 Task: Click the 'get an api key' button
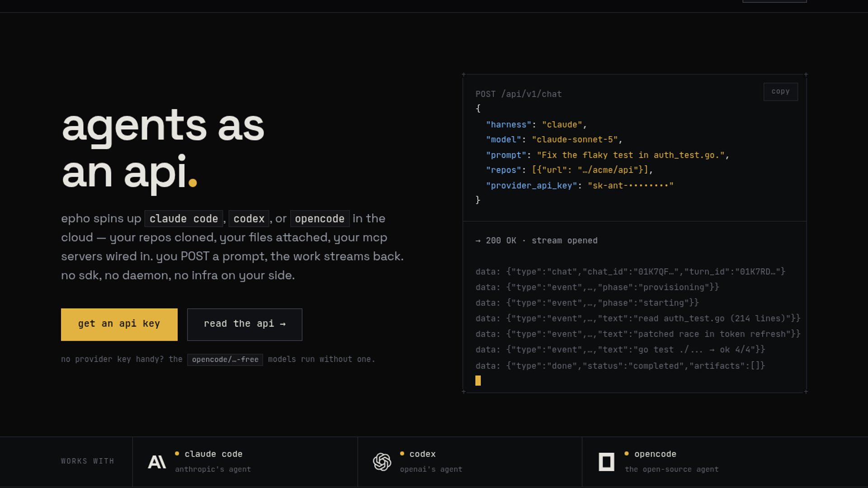pyautogui.click(x=119, y=324)
